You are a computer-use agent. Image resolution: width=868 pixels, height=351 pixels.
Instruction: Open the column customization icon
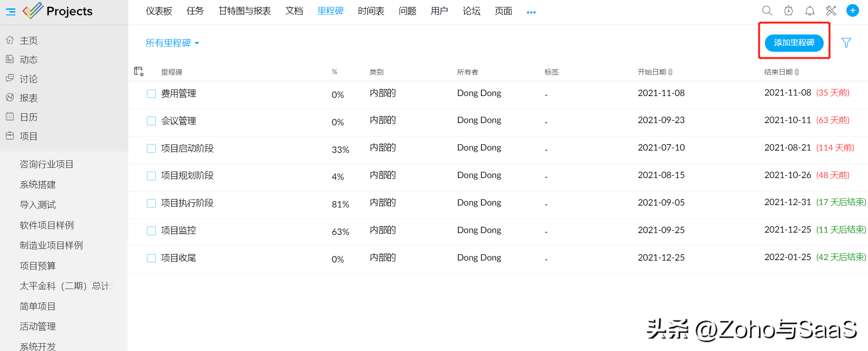139,71
